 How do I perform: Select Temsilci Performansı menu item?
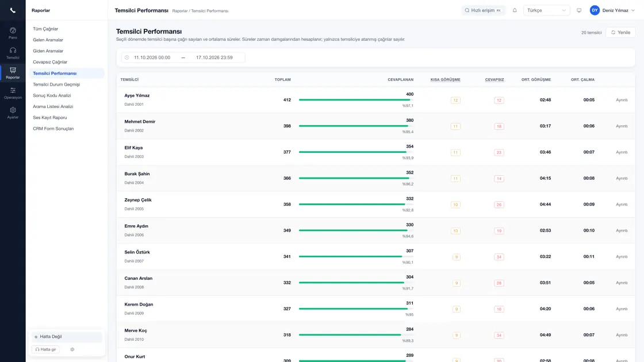click(67, 73)
